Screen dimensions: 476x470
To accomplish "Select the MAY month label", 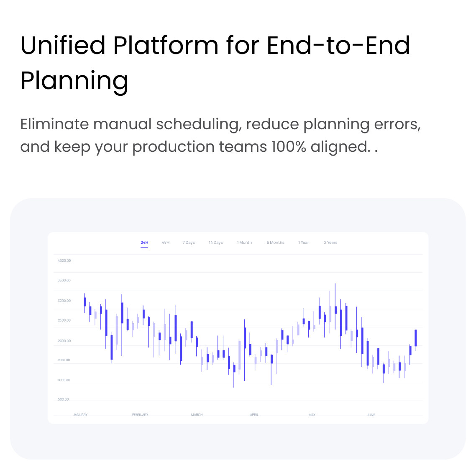I will (312, 415).
